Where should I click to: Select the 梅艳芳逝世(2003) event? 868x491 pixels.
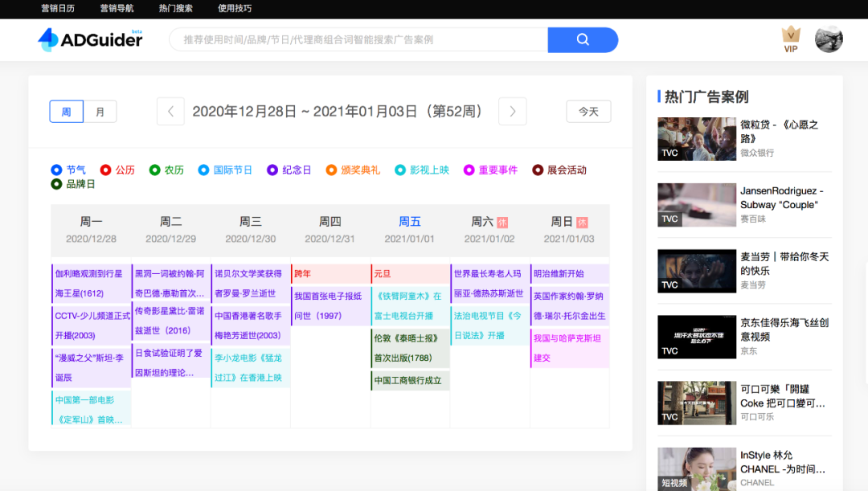(251, 325)
